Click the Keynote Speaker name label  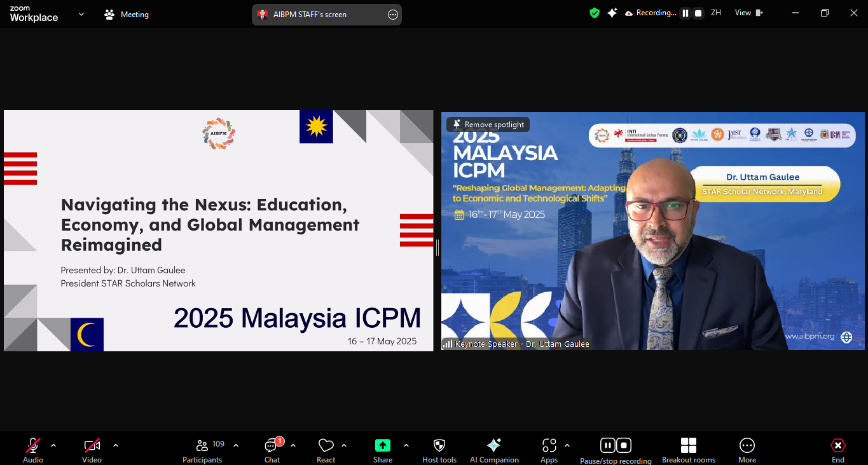coord(522,344)
